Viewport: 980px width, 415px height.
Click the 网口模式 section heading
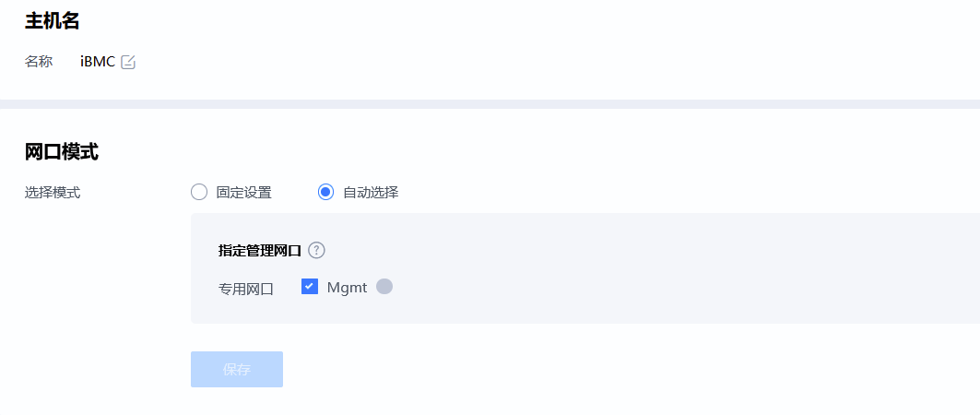click(x=62, y=152)
